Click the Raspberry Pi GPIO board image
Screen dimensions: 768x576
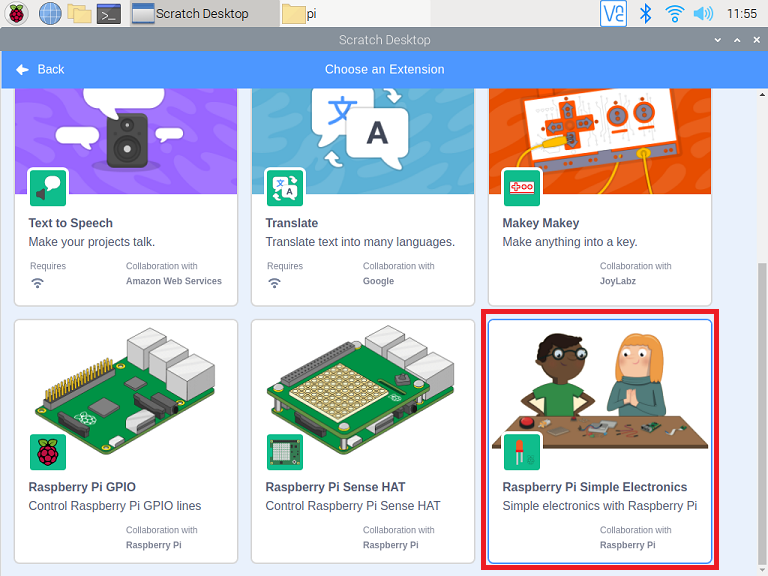pyautogui.click(x=126, y=389)
